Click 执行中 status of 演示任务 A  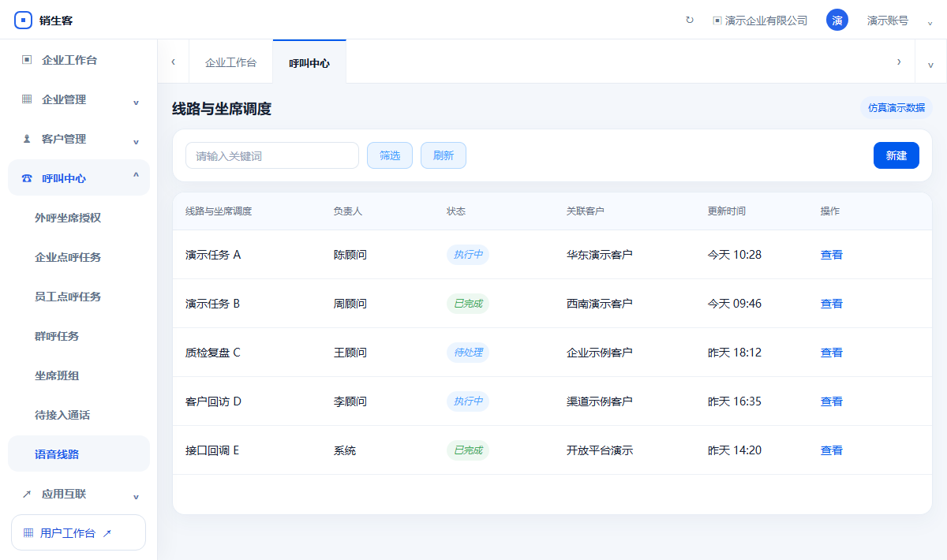coord(468,255)
